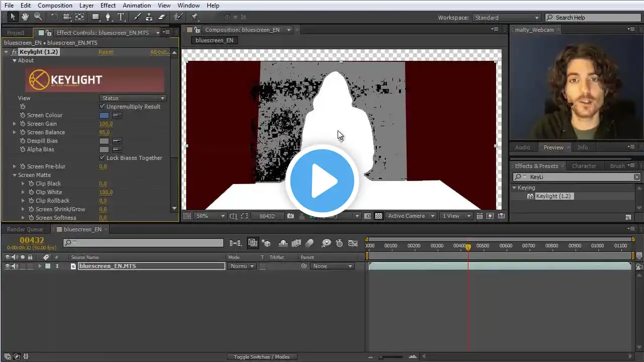644x362 pixels.
Task: Click Toggle Switches / Modes button
Action: point(262,357)
